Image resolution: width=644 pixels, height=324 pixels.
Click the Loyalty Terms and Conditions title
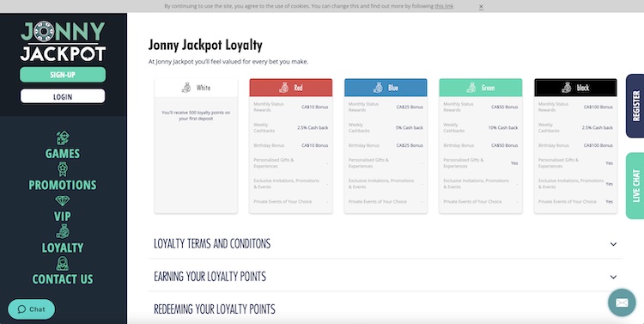[x=212, y=244]
